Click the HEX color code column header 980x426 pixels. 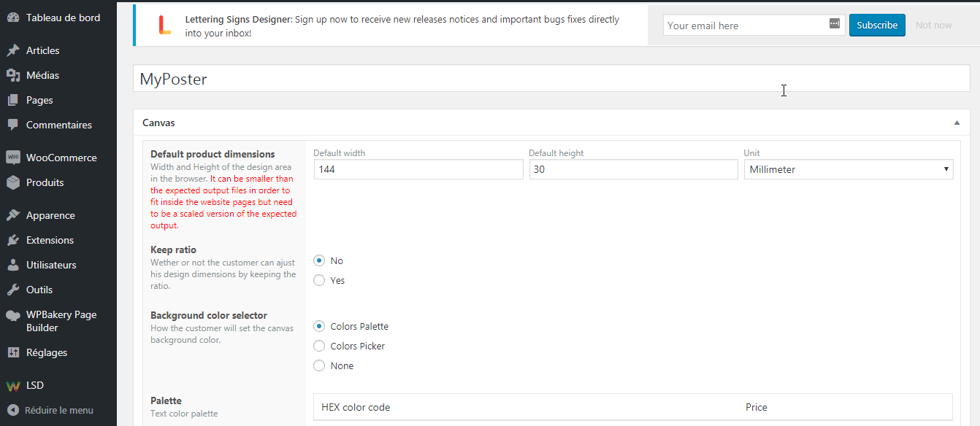point(356,407)
